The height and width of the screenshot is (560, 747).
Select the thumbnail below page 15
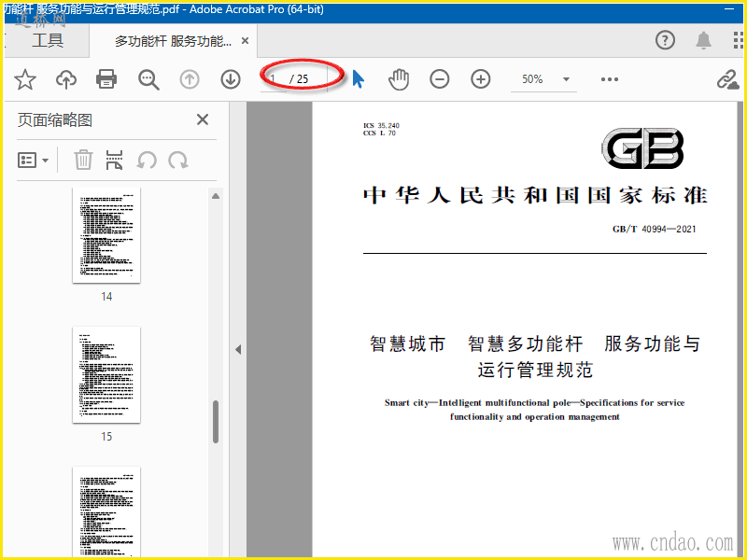click(x=106, y=511)
